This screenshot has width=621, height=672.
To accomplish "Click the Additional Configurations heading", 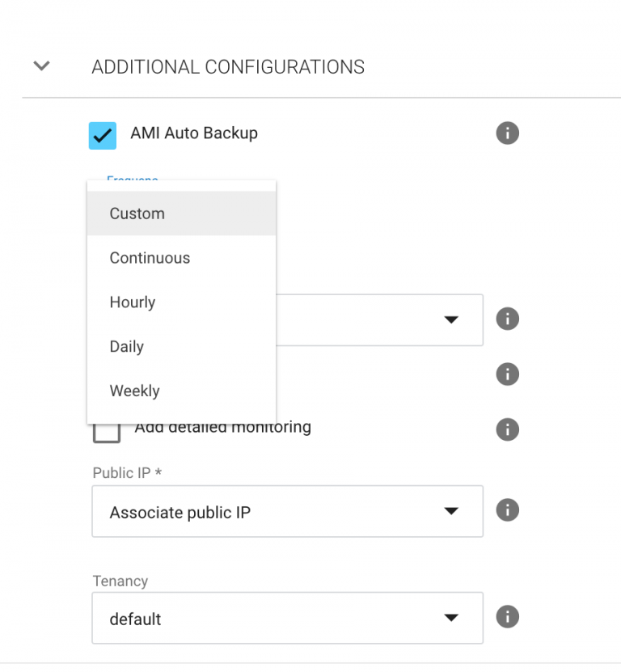I will (x=228, y=67).
